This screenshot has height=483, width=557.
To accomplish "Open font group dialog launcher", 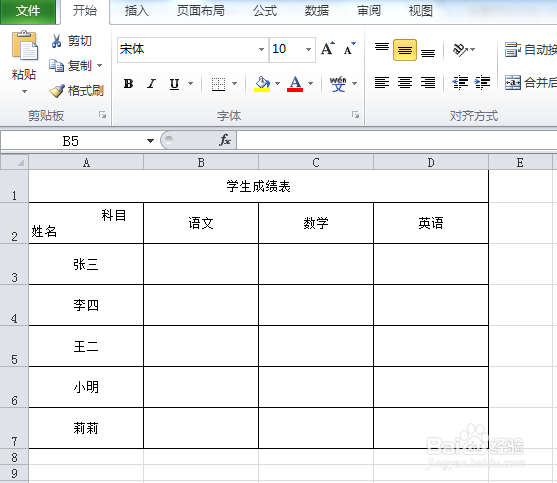I will [355, 115].
